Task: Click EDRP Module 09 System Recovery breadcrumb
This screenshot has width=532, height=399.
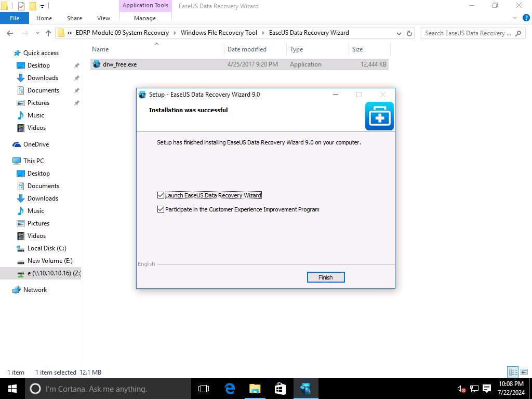Action: coord(122,33)
